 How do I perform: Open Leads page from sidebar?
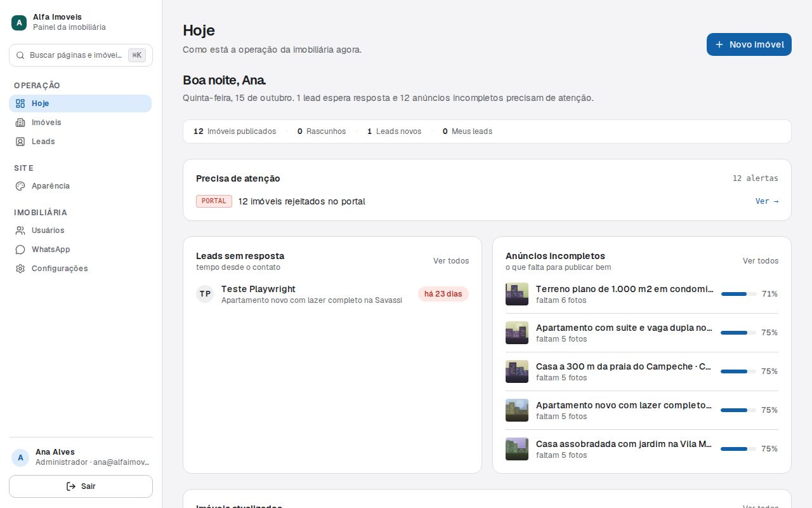[x=81, y=142]
